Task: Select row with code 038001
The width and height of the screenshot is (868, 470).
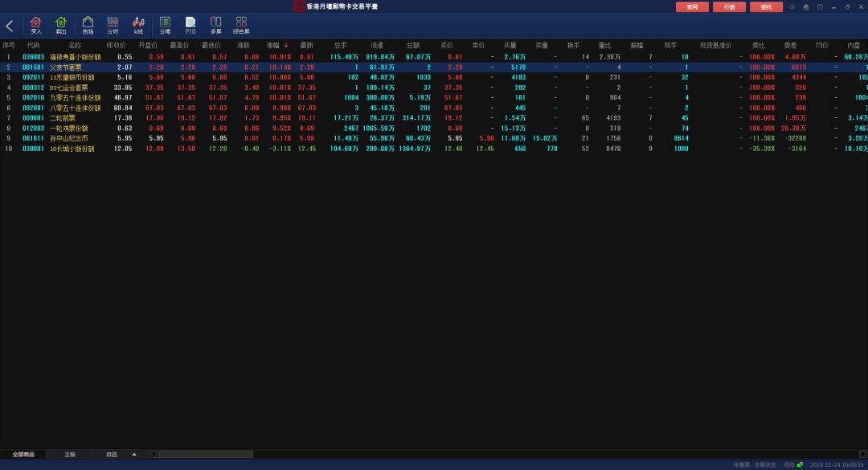Action: click(x=33, y=149)
